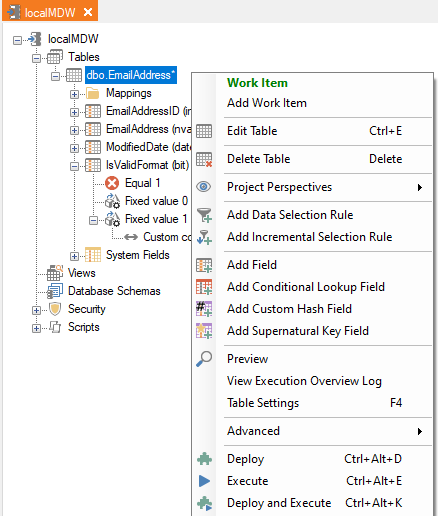Click the Preview magnifier icon
This screenshot has height=516, width=438.
coord(204,359)
